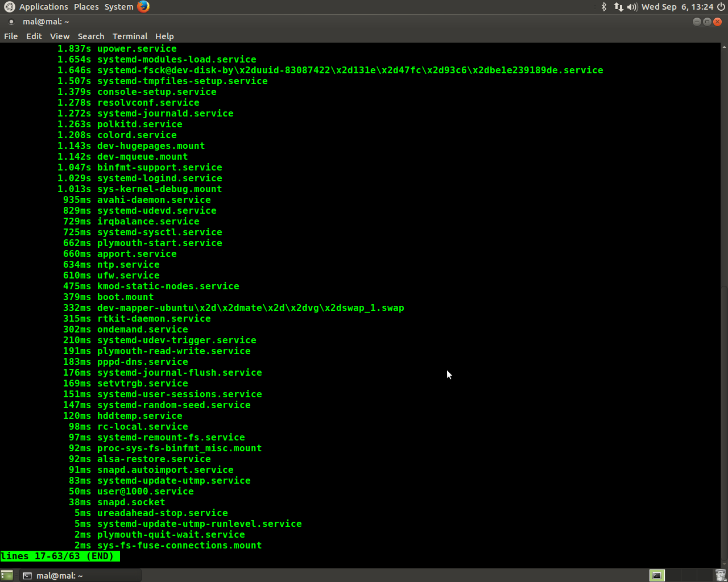Click the sys-kernel-debug.mount line
Viewport: 728px width, 582px height.
click(139, 189)
